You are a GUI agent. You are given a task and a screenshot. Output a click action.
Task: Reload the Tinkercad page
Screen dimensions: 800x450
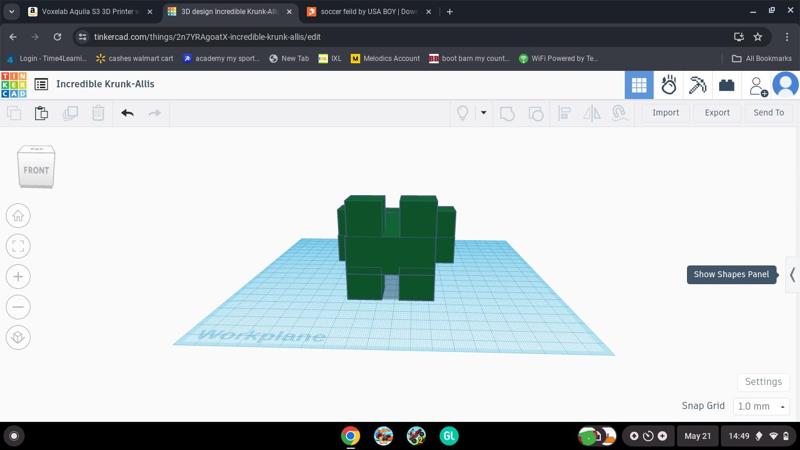click(57, 37)
